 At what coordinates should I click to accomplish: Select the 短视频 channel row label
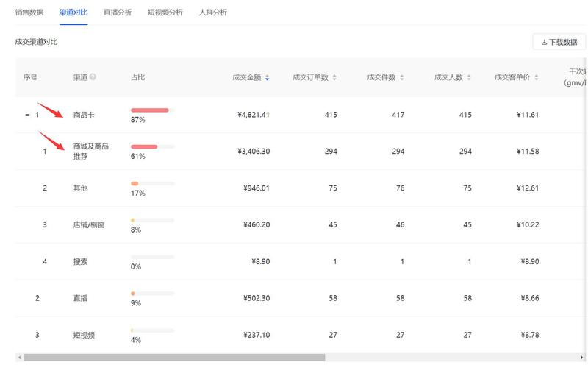[84, 335]
